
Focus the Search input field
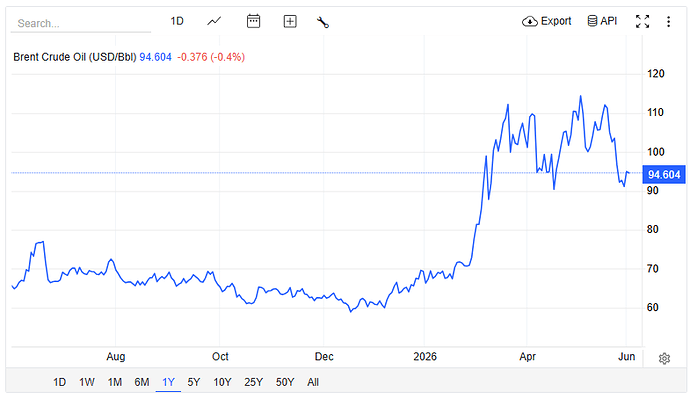pyautogui.click(x=81, y=23)
